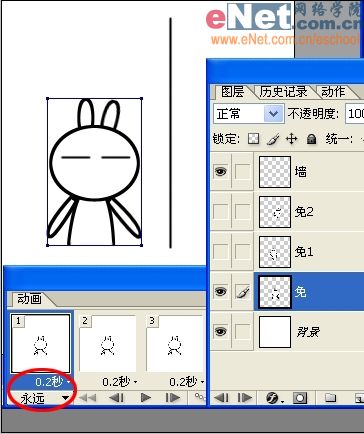Switch to the 图层 tab
Image resolution: width=364 pixels, height=434 pixels.
[x=232, y=92]
